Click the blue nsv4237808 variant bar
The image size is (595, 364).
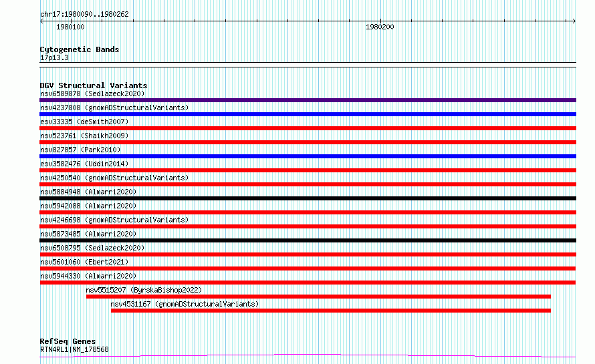(308, 114)
